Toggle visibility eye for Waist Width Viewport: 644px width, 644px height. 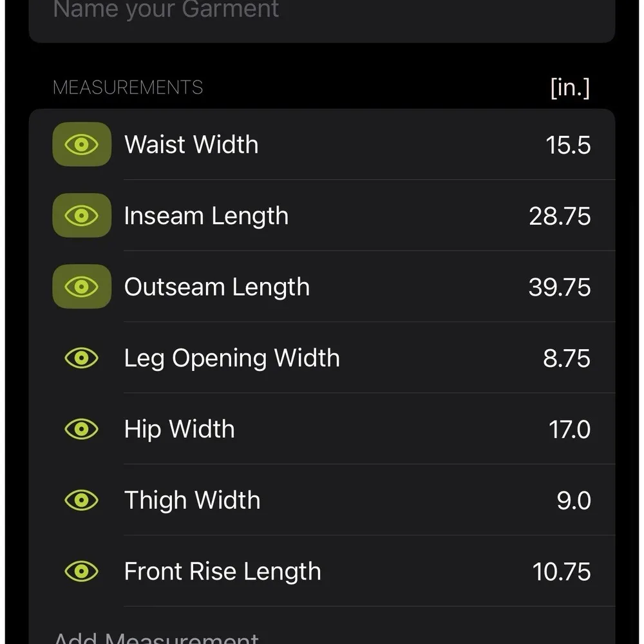pos(82,144)
